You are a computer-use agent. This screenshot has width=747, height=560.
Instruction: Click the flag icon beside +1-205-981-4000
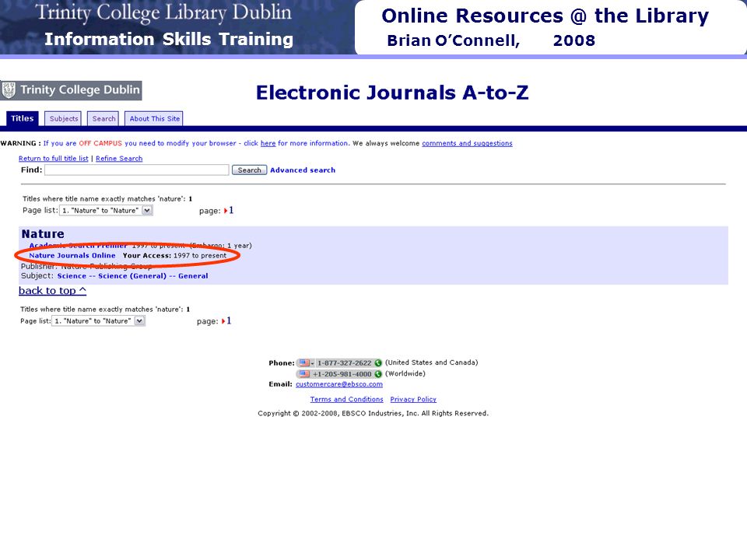304,374
